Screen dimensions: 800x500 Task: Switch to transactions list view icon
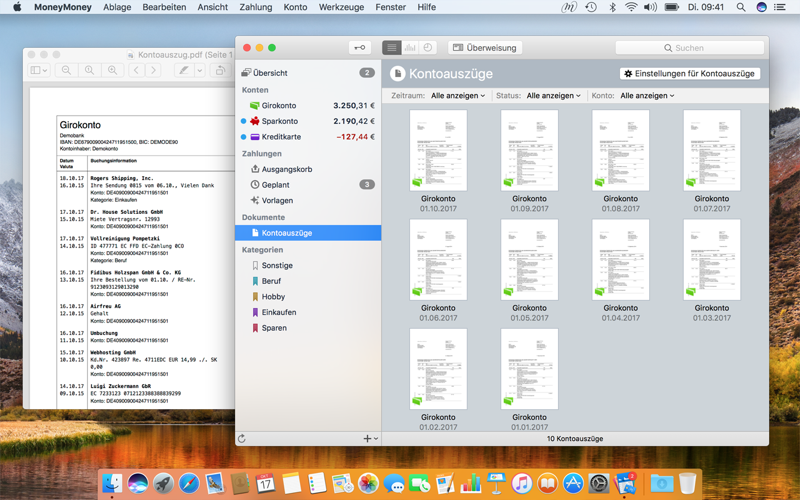click(391, 47)
